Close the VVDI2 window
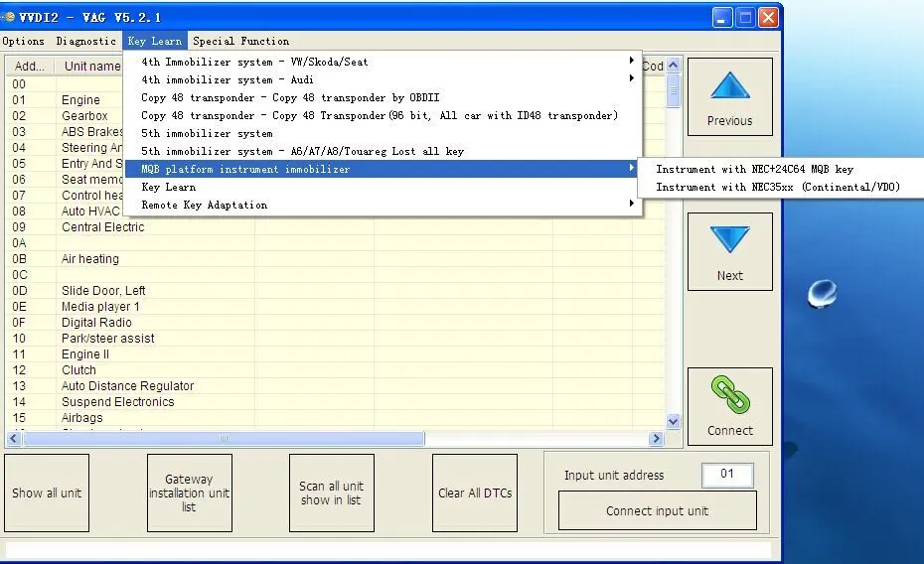924x564 pixels. (768, 17)
